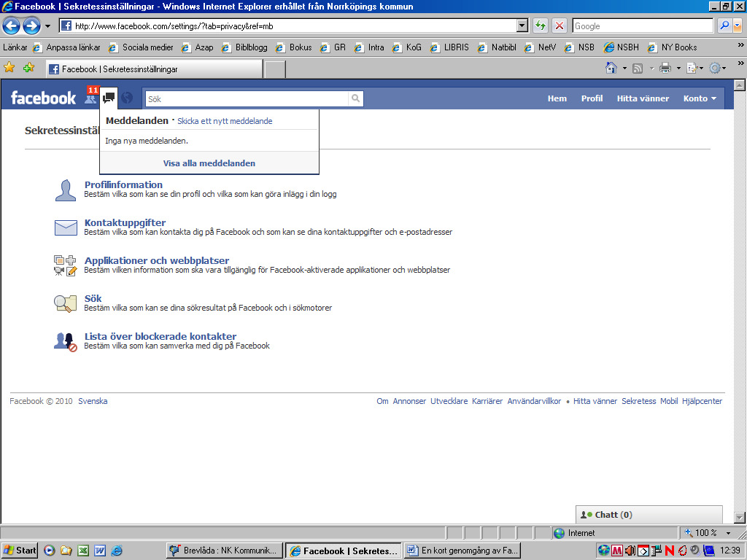Open the NY Books favorites link
Viewport: 747px width, 560px height.
[x=672, y=47]
